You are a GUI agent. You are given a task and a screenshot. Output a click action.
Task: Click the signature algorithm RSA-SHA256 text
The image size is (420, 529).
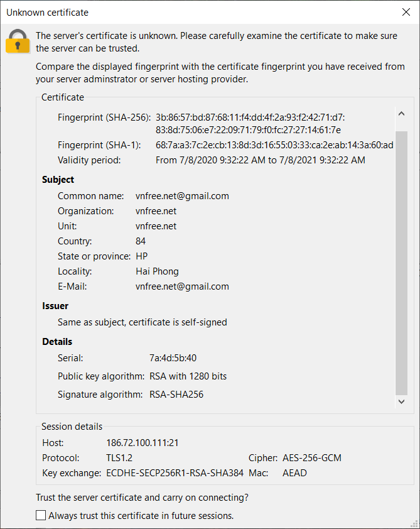point(176,395)
